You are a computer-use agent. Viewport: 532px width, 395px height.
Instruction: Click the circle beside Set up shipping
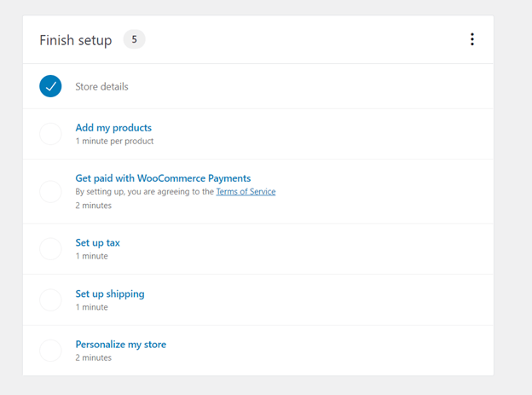[50, 300]
